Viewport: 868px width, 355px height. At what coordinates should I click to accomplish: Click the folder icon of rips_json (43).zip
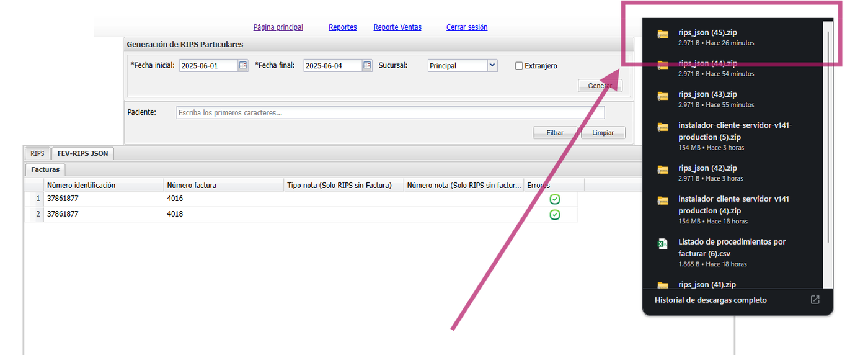(663, 95)
